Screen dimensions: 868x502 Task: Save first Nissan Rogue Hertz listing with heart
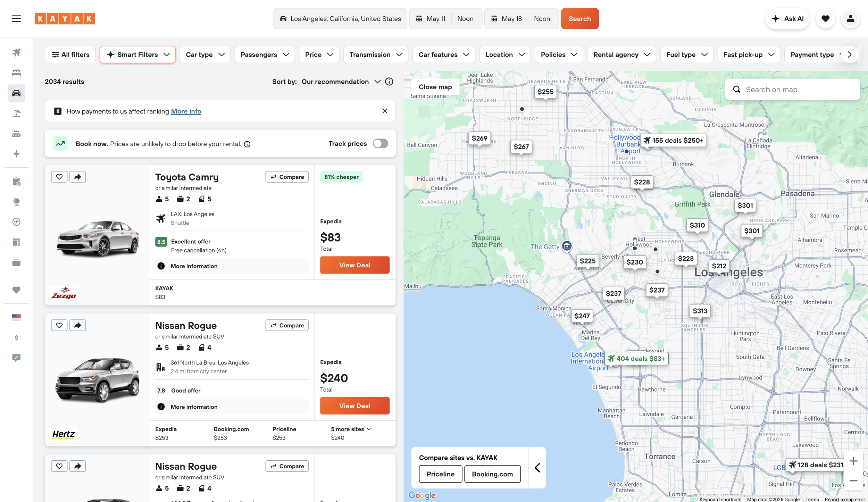point(59,325)
